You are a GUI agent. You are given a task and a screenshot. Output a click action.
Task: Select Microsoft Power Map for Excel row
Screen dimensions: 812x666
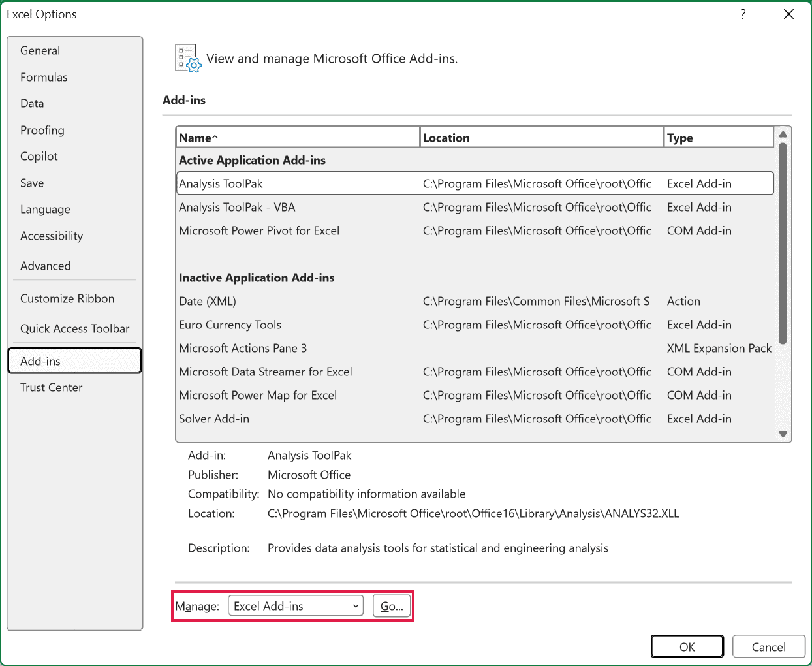(475, 395)
